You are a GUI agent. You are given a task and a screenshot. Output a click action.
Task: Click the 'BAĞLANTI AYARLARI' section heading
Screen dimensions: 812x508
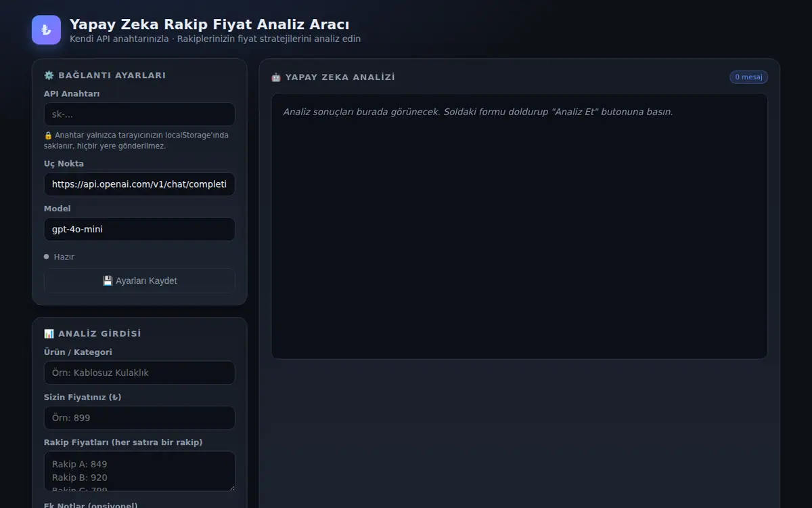pos(112,75)
